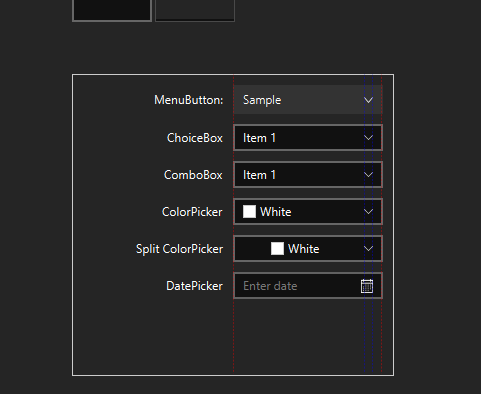The width and height of the screenshot is (481, 394).
Task: Select the MenuButton: label
Action: (x=189, y=100)
